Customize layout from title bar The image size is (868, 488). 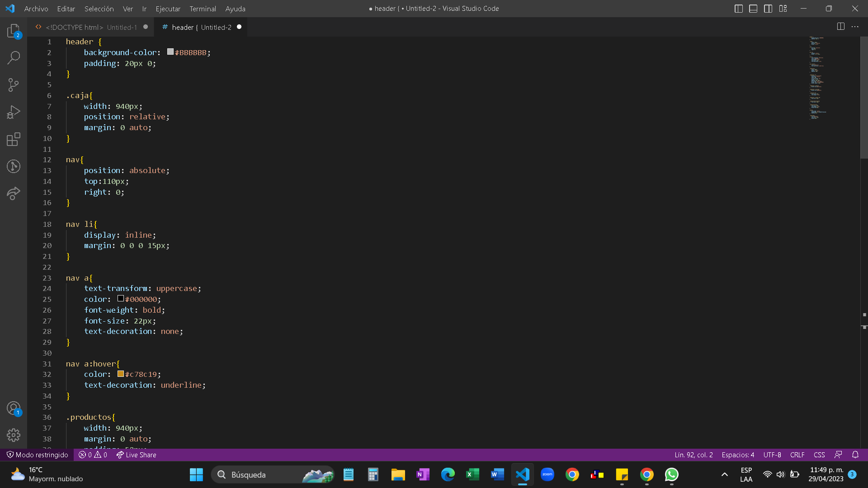pyautogui.click(x=783, y=9)
